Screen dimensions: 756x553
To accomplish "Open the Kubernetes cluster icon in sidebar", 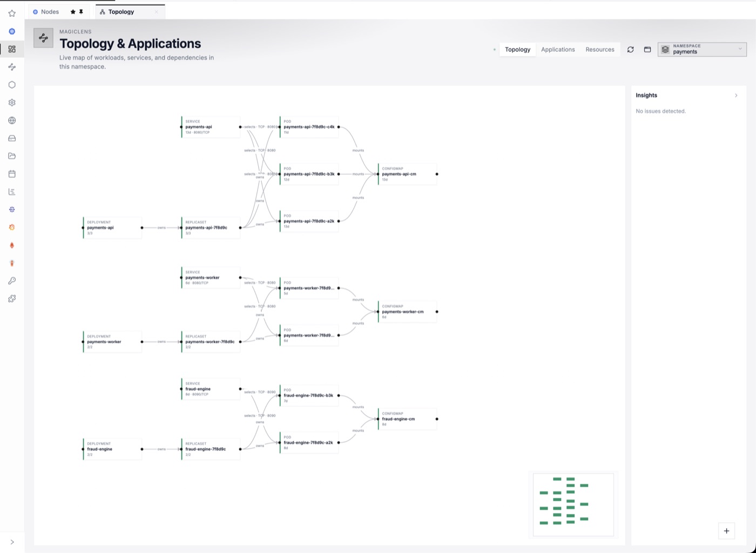I will [12, 31].
